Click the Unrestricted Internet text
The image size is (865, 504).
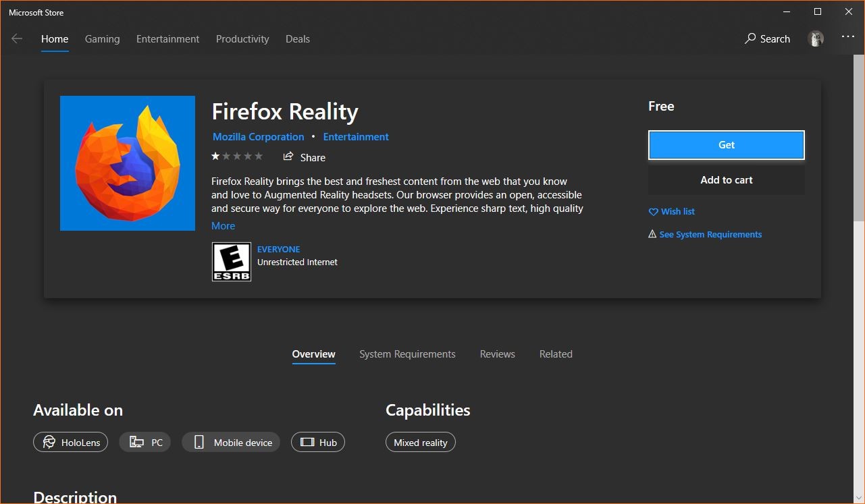[298, 262]
